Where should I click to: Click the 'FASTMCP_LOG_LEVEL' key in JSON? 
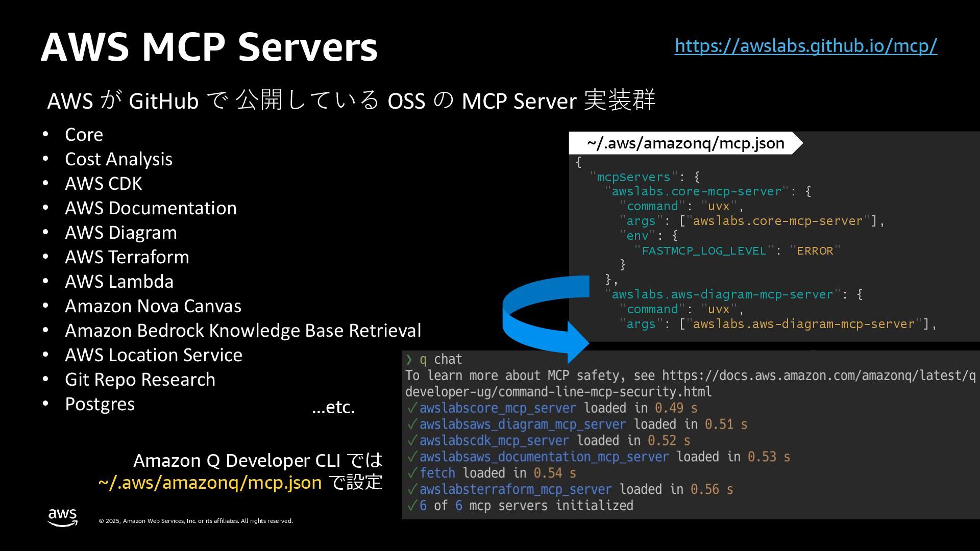pyautogui.click(x=704, y=251)
